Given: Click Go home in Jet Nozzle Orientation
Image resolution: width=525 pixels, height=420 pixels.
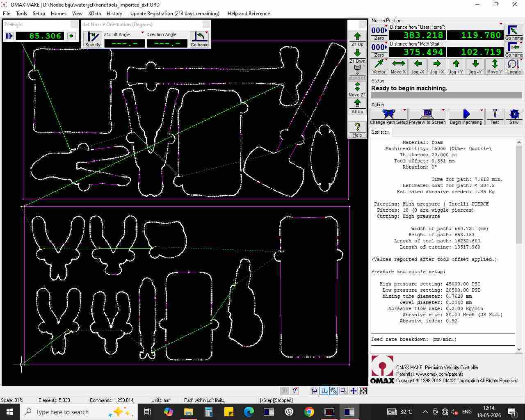Looking at the screenshot, I should tap(199, 39).
